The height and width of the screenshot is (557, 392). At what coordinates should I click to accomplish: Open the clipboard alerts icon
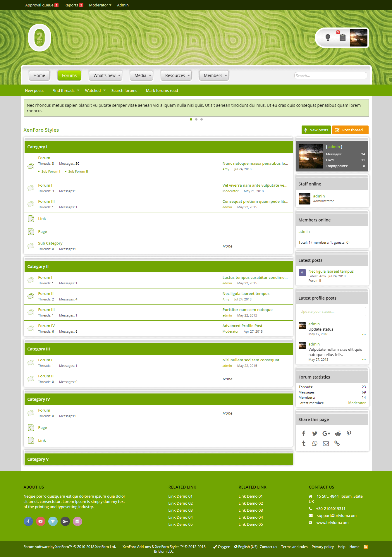pyautogui.click(x=342, y=37)
